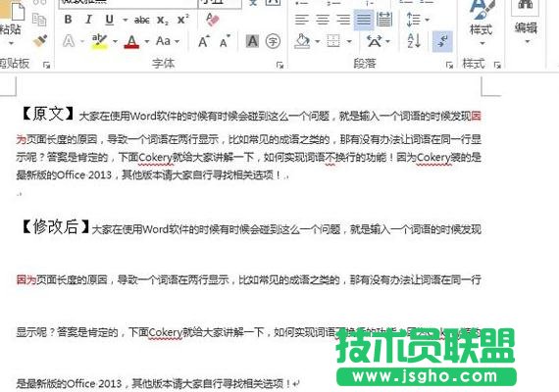Open the clipboard pane dialog launcher
The width and height of the screenshot is (559, 392).
46,65
